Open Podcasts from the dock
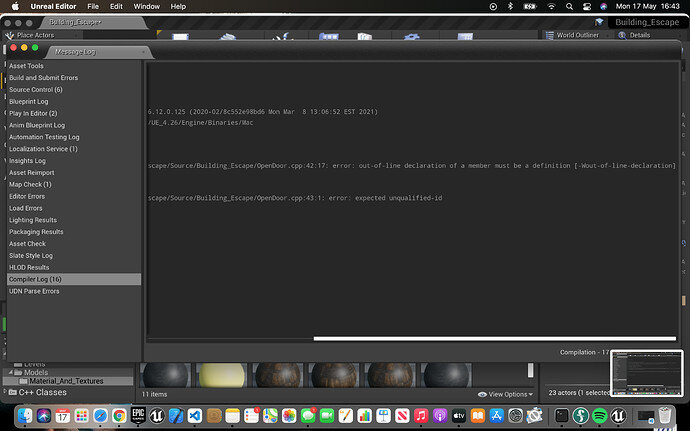 pos(440,415)
